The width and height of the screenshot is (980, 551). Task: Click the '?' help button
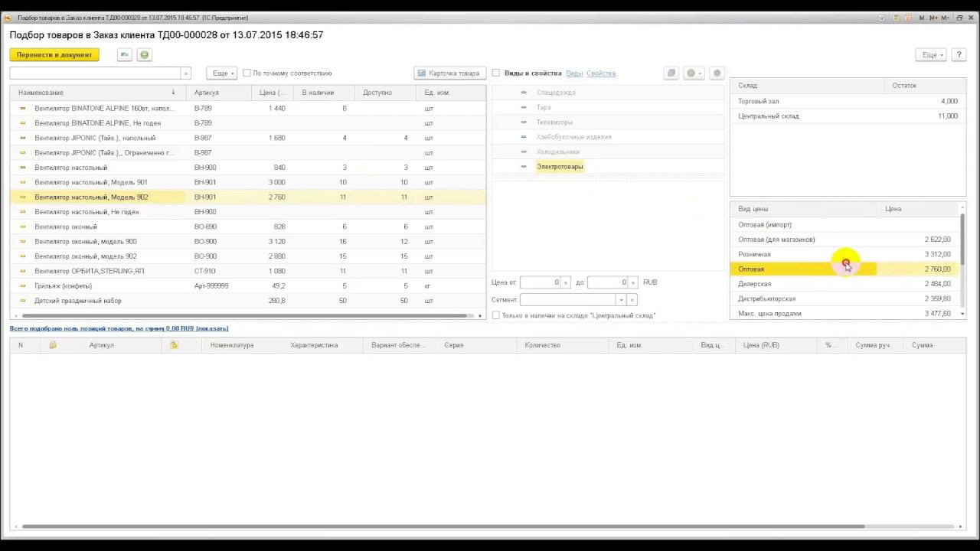pos(959,55)
